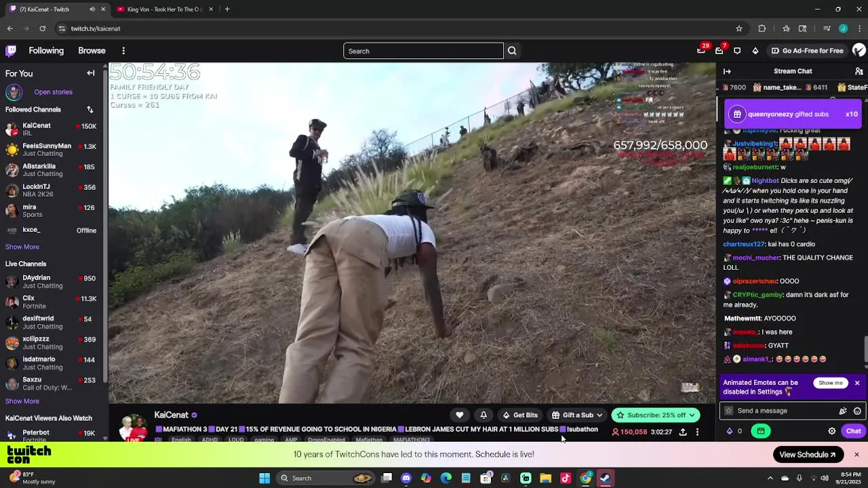This screenshot has width=868, height=488.
Task: Follow heart button under stream
Action: 459,415
